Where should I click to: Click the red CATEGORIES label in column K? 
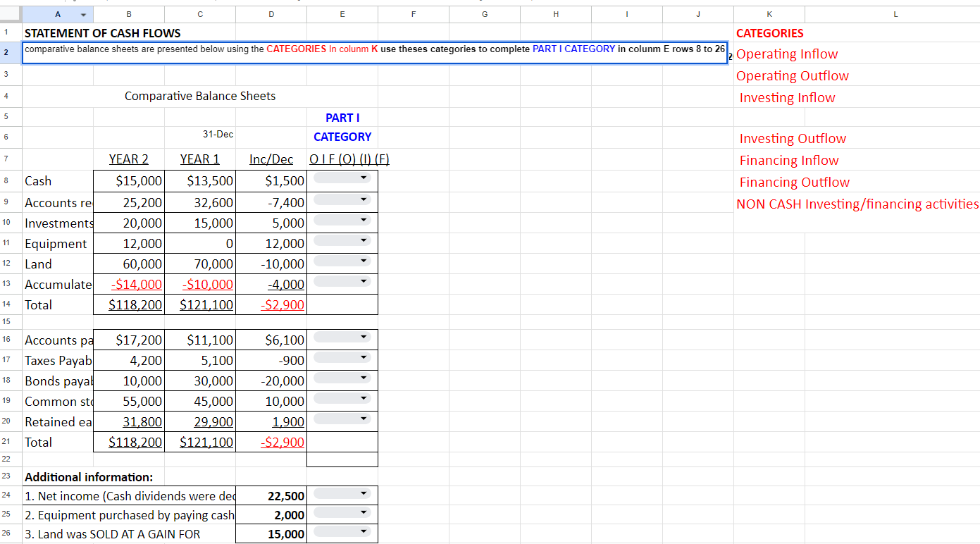[769, 32]
